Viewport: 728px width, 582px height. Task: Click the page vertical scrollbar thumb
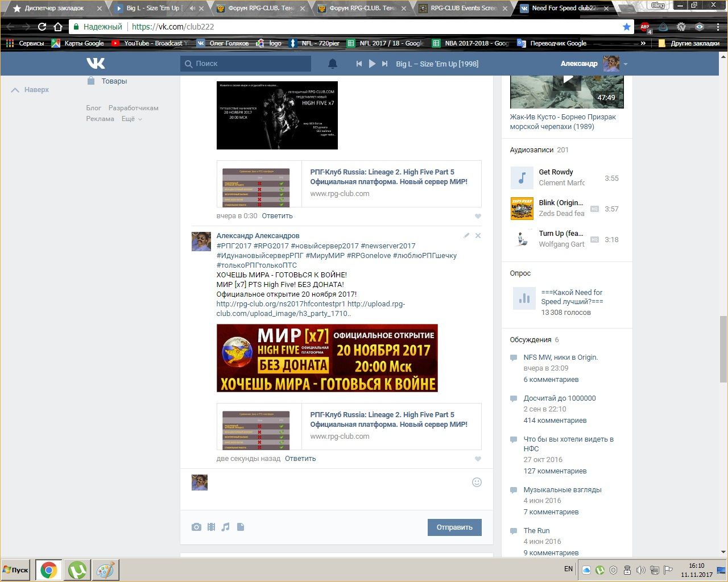point(723,349)
